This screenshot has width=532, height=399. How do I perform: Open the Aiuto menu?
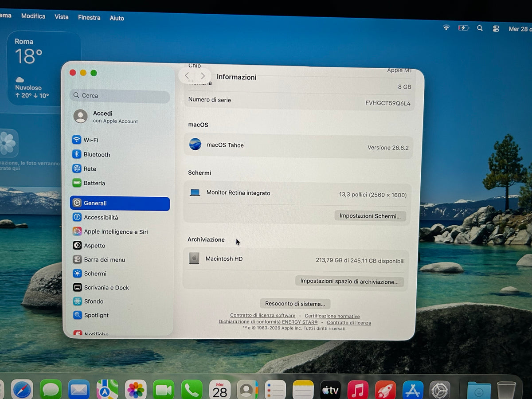[x=117, y=18]
